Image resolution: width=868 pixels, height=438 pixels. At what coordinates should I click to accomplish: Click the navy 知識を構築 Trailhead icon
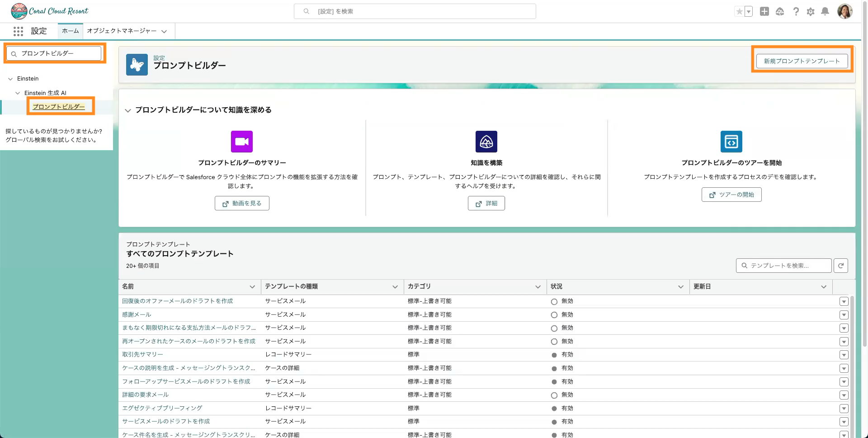pyautogui.click(x=486, y=142)
